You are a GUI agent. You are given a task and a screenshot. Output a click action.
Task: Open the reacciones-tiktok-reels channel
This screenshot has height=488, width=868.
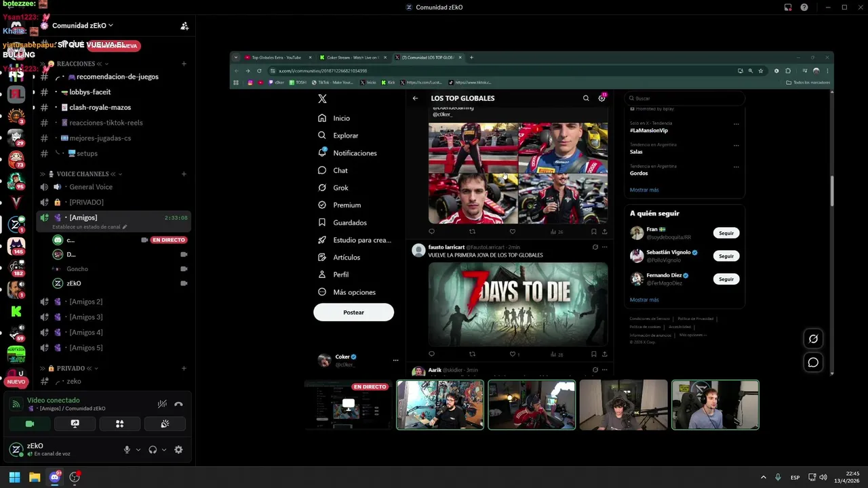coord(113,123)
